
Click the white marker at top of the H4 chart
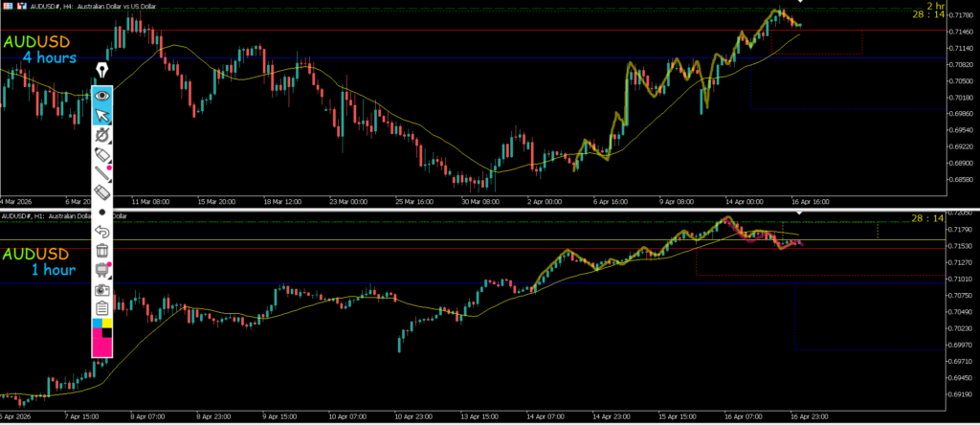(x=801, y=2)
